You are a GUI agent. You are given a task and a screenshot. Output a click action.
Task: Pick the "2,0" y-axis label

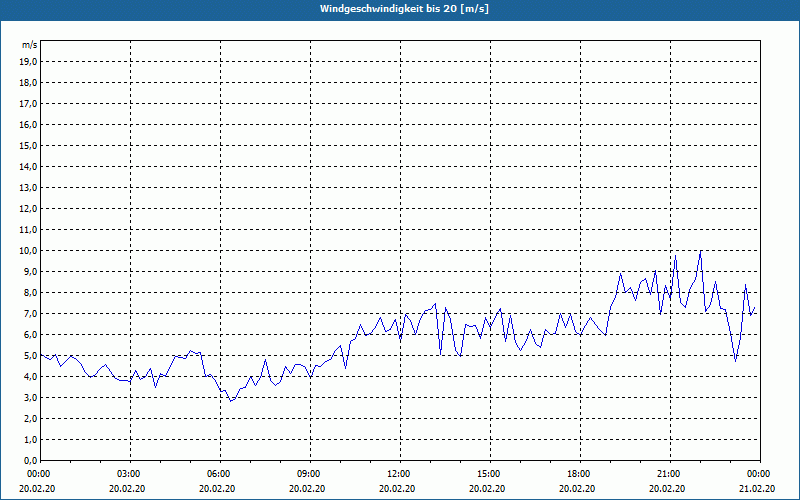click(30, 418)
